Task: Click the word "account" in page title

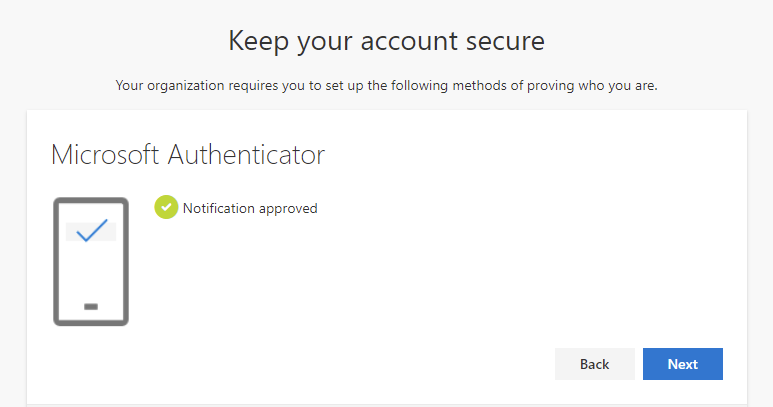Action: (x=409, y=41)
